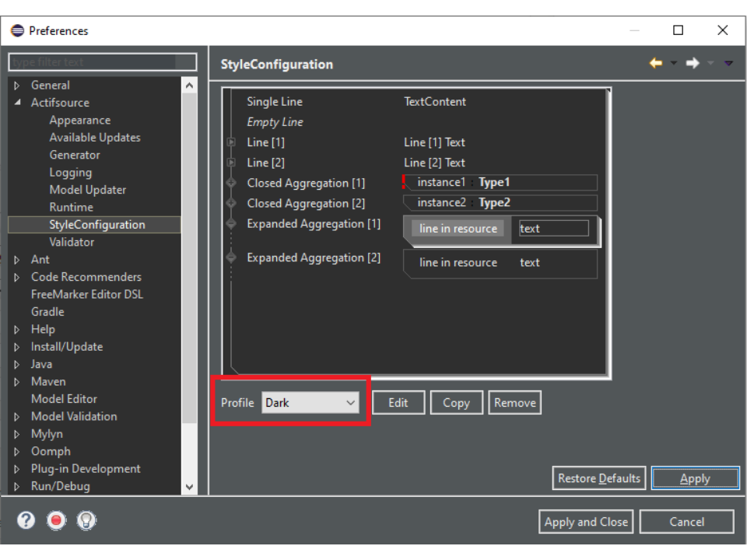Click the plus icon beside Closed Aggregation [1]
The image size is (747, 560).
point(231,184)
